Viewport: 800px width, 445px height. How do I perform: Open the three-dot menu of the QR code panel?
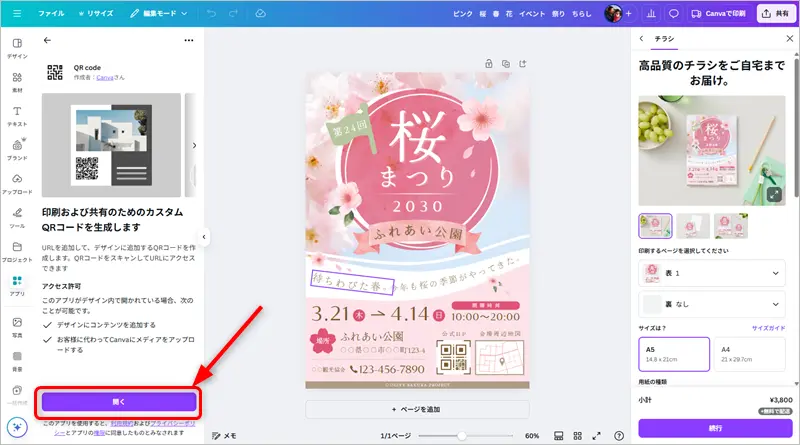(x=189, y=40)
